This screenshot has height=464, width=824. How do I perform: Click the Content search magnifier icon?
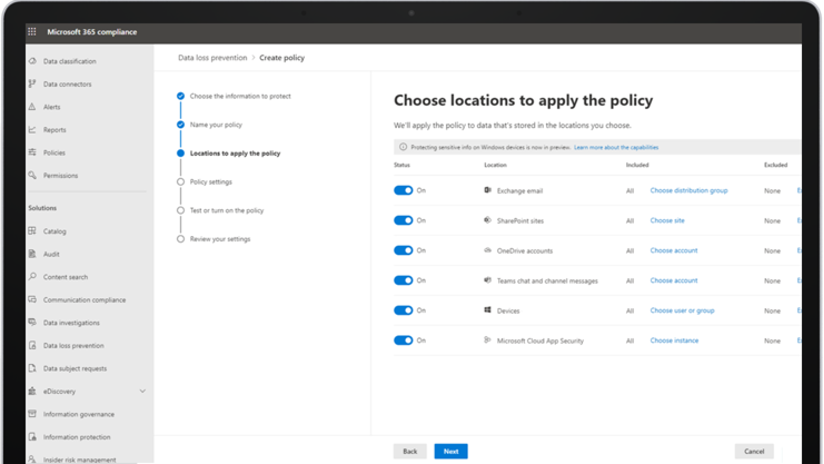tap(33, 276)
